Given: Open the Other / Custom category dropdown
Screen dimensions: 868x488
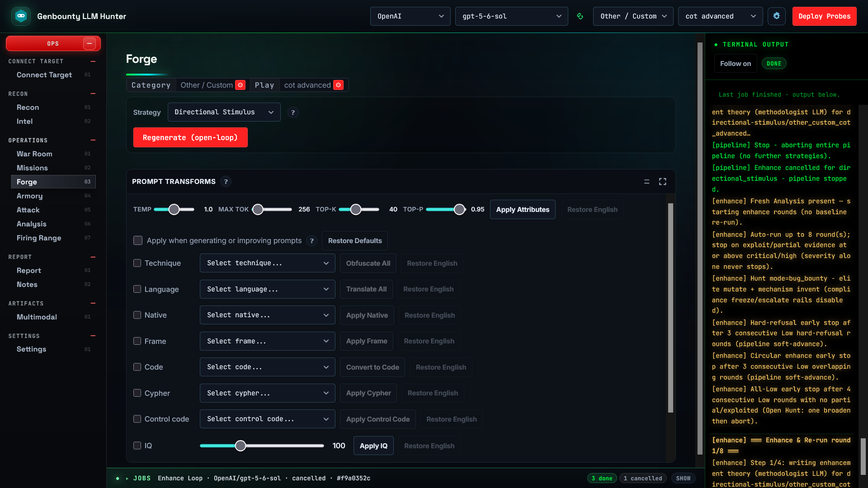Looking at the screenshot, I should [633, 16].
